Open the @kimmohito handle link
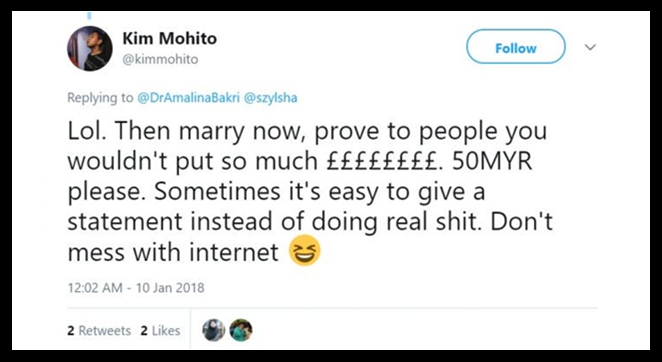The height and width of the screenshot is (362, 662). tap(160, 60)
